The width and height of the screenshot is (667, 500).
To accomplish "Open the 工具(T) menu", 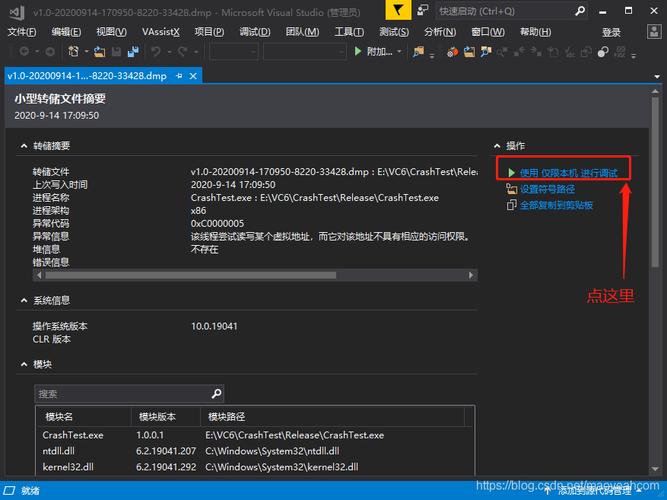I will 349,32.
